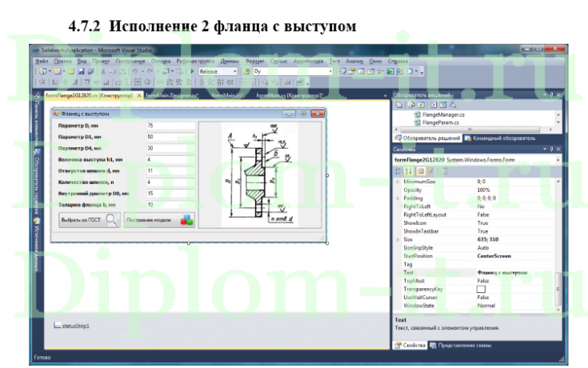Click the Add New Item toolbar icon
Screen dimensions: 588x368
point(57,71)
